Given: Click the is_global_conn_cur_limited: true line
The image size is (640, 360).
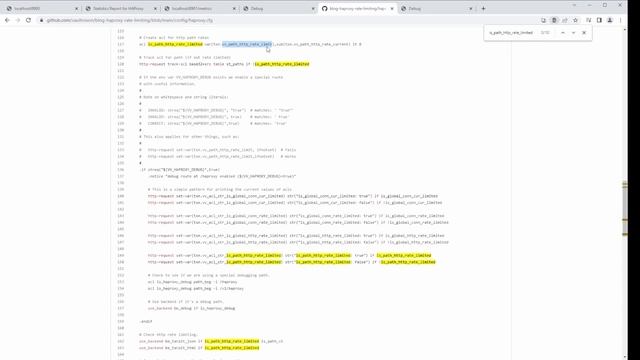Looking at the screenshot, I should pos(293,196).
